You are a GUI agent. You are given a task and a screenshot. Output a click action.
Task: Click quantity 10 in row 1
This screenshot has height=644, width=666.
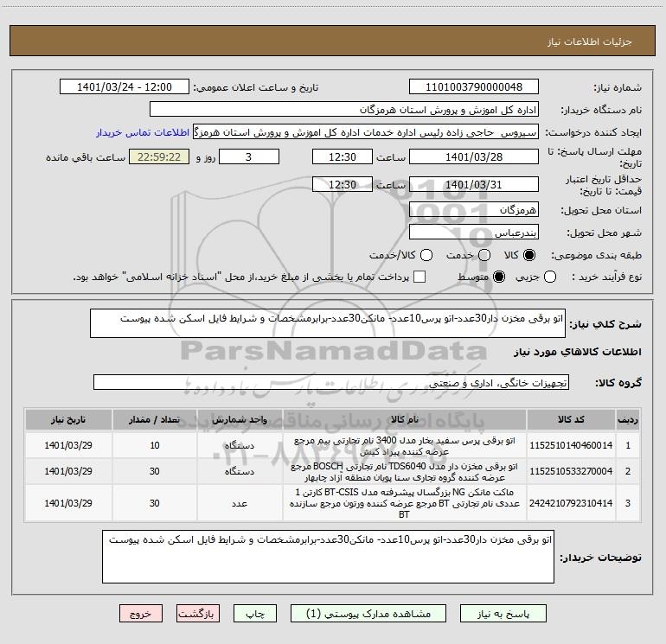click(155, 445)
